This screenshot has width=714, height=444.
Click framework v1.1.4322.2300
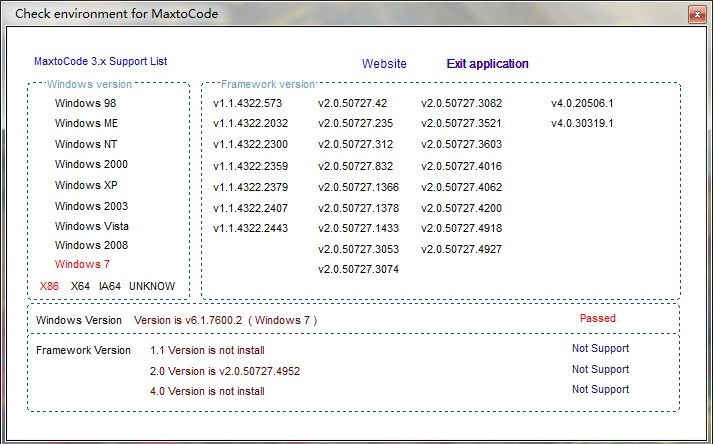click(250, 144)
